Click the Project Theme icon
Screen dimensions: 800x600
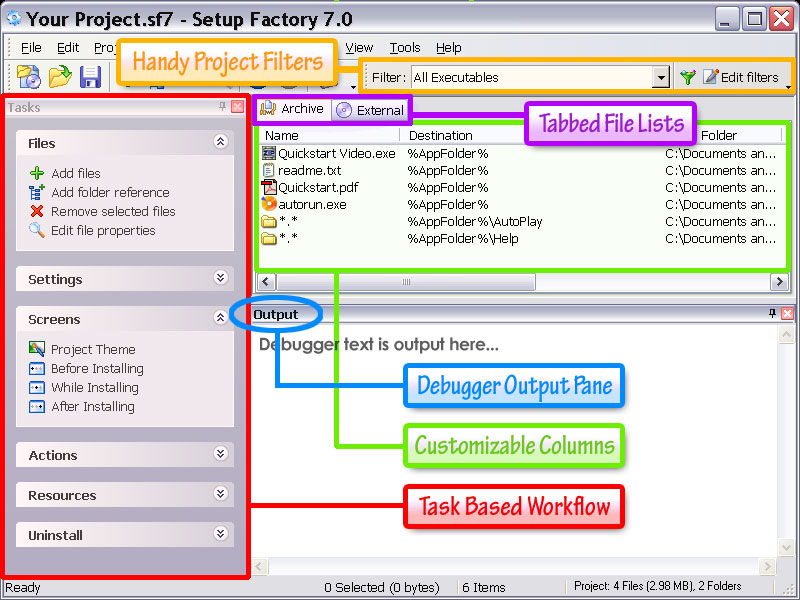pos(37,349)
